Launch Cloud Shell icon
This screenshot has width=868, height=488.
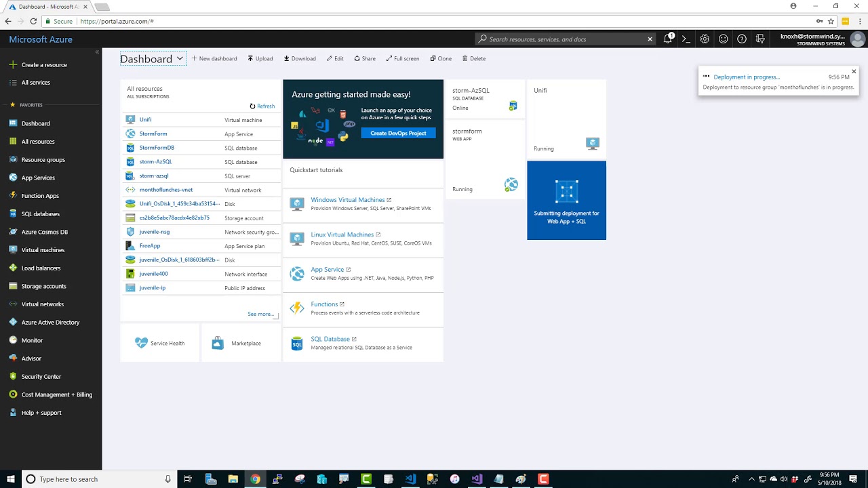(x=686, y=39)
